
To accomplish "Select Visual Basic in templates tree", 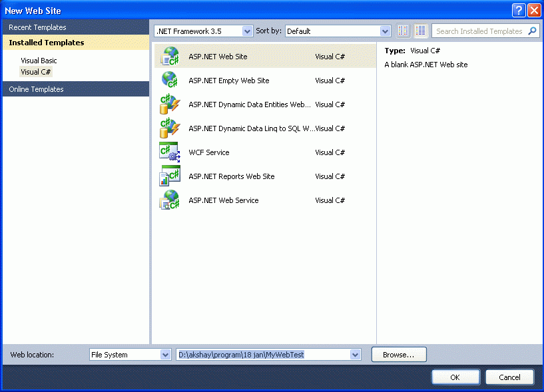I will [x=39, y=61].
